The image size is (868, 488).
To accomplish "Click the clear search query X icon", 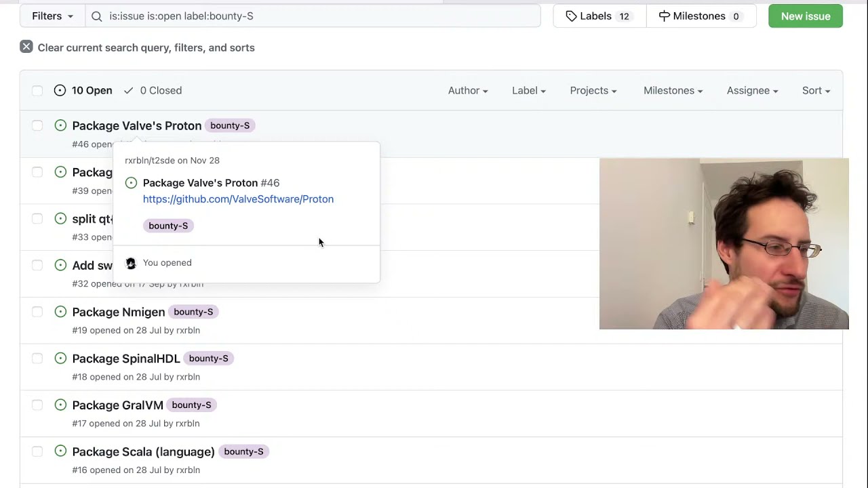I will click(26, 47).
